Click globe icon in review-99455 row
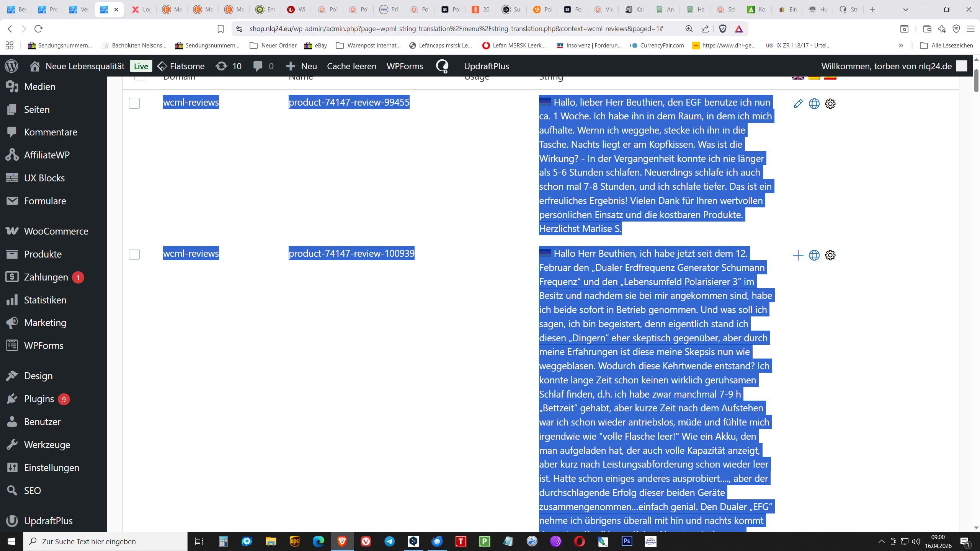This screenshot has height=551, width=980. tap(814, 104)
